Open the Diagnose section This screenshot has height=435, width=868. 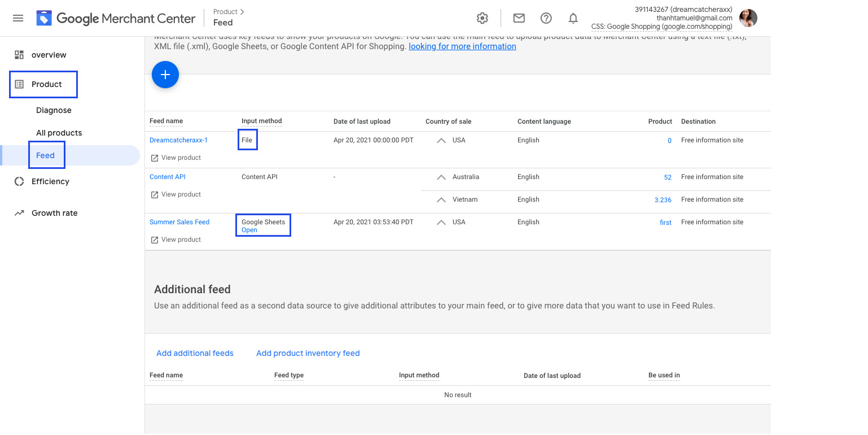click(54, 110)
